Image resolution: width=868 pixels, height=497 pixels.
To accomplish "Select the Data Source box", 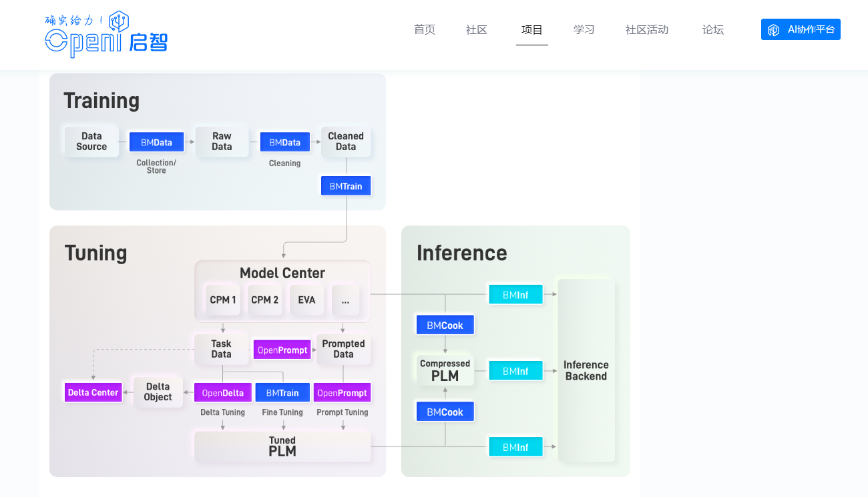I will (91, 141).
